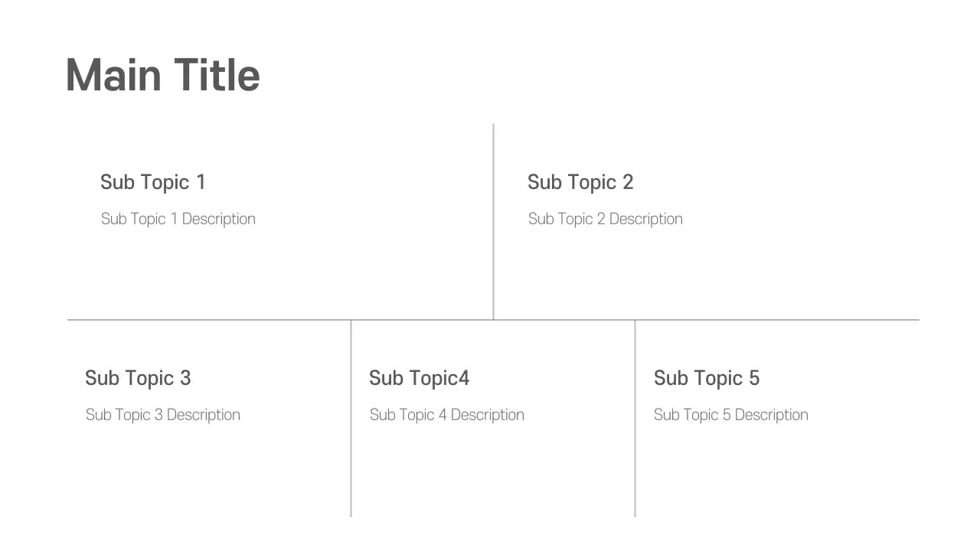
Task: Click the word "Title" in the main heading
Action: coord(217,76)
